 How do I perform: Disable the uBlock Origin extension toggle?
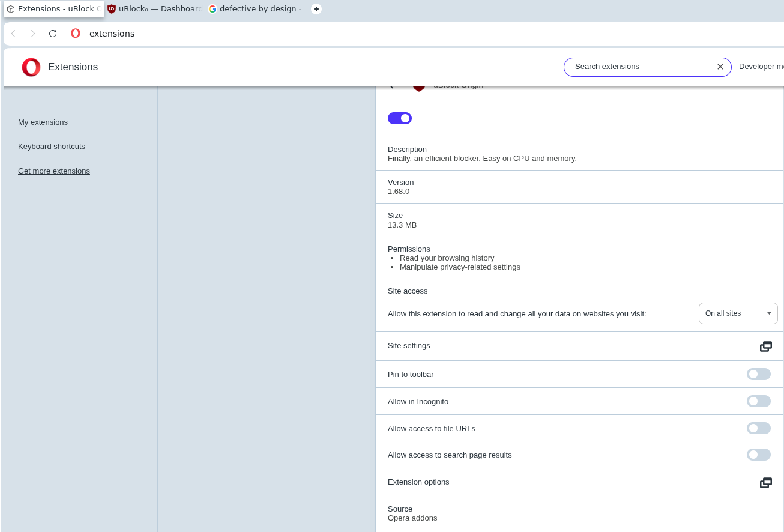point(400,118)
